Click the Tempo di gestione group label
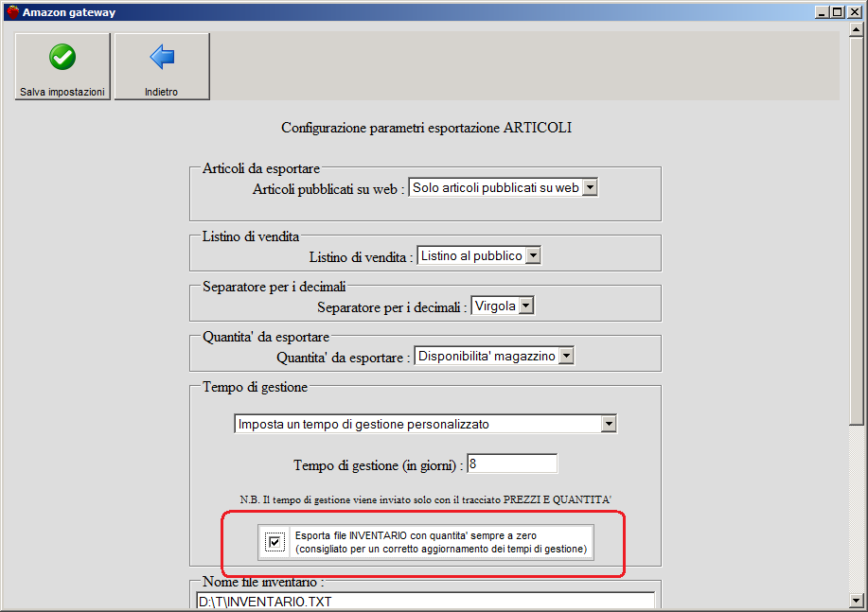Screen dimensions: 868x612 coord(255,387)
